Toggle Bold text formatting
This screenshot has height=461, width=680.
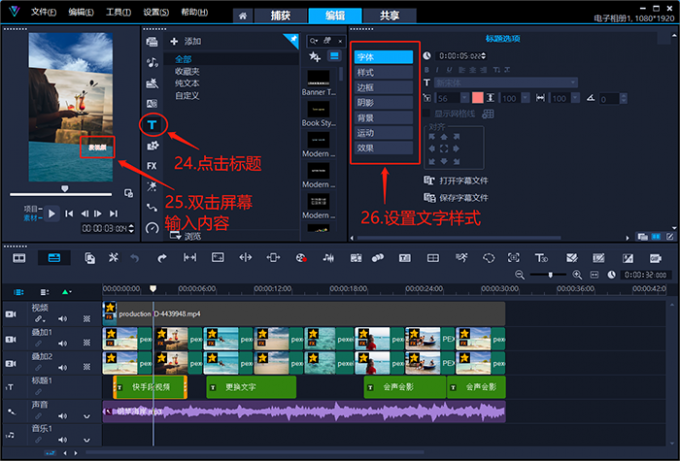[427, 69]
